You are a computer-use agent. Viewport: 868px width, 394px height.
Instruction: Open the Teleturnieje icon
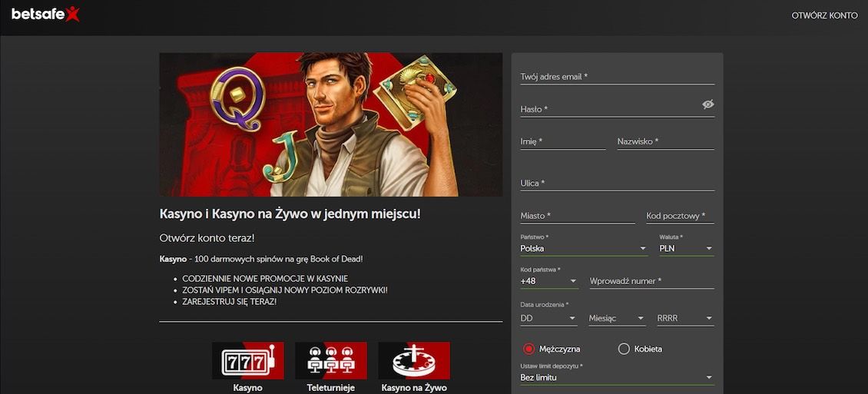coord(331,361)
